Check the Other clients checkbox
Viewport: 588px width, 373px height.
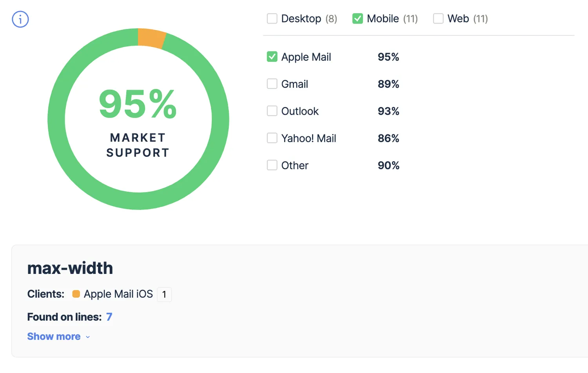click(x=272, y=165)
